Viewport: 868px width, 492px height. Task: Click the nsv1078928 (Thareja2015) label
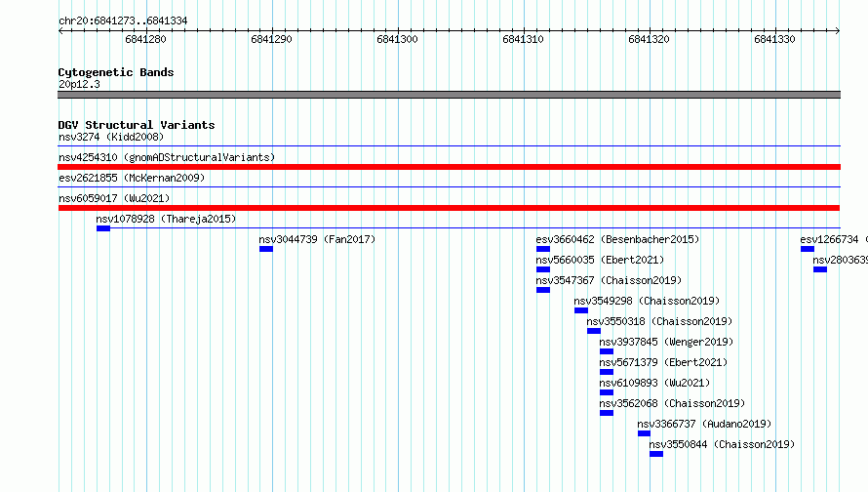tap(166, 219)
